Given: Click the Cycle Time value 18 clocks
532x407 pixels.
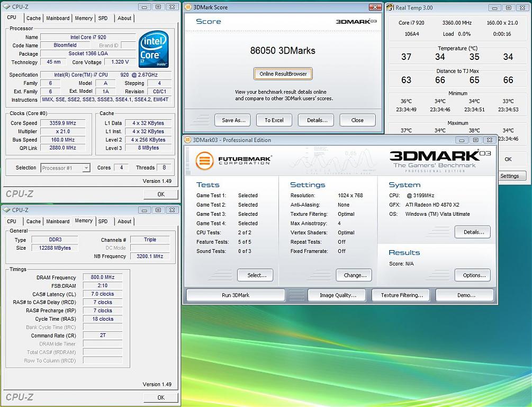Looking at the screenshot, I should (103, 319).
